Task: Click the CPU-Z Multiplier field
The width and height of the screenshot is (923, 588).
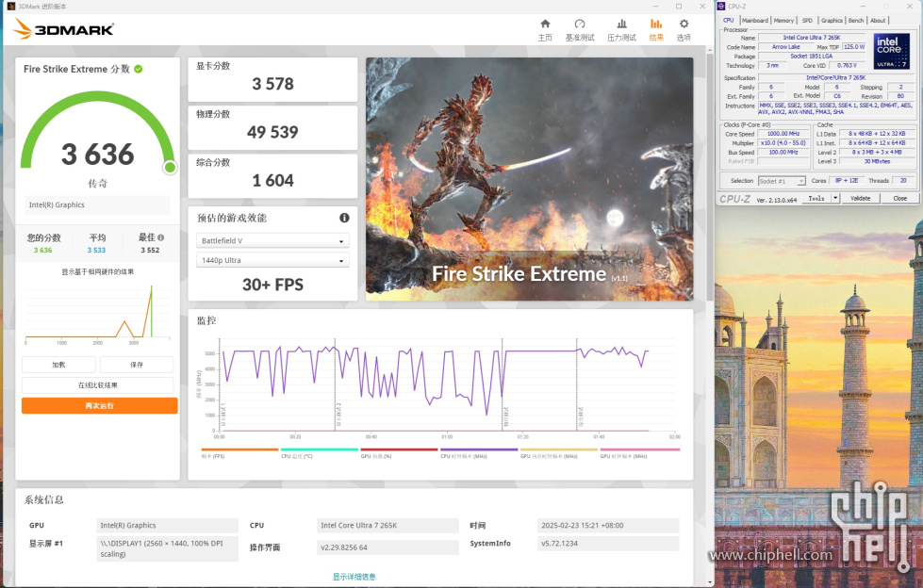Action: (782, 143)
